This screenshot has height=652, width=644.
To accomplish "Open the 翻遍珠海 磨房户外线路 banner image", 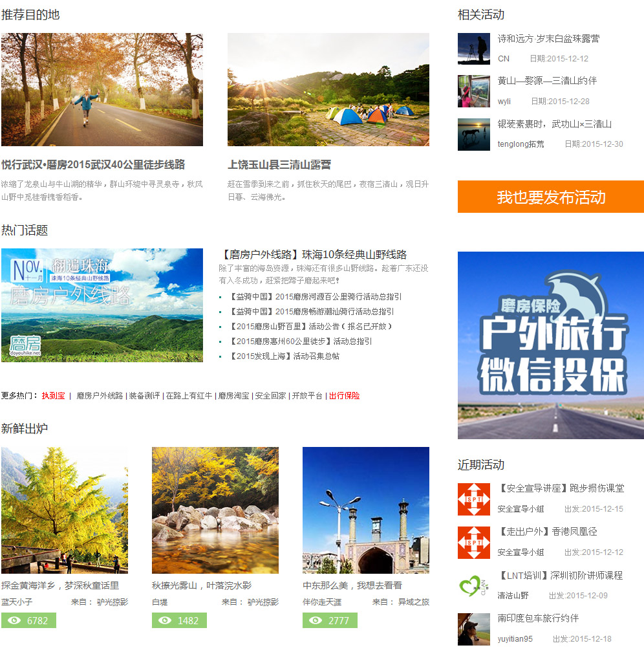I will [102, 305].
